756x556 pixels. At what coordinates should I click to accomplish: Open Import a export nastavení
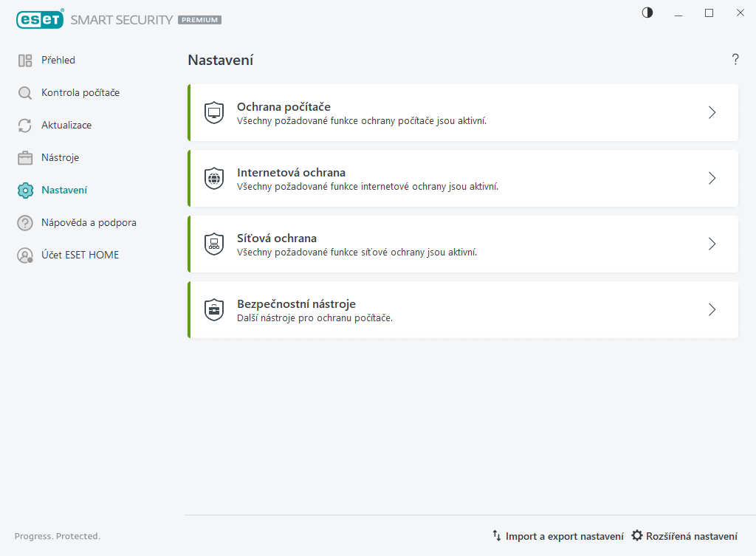(558, 536)
